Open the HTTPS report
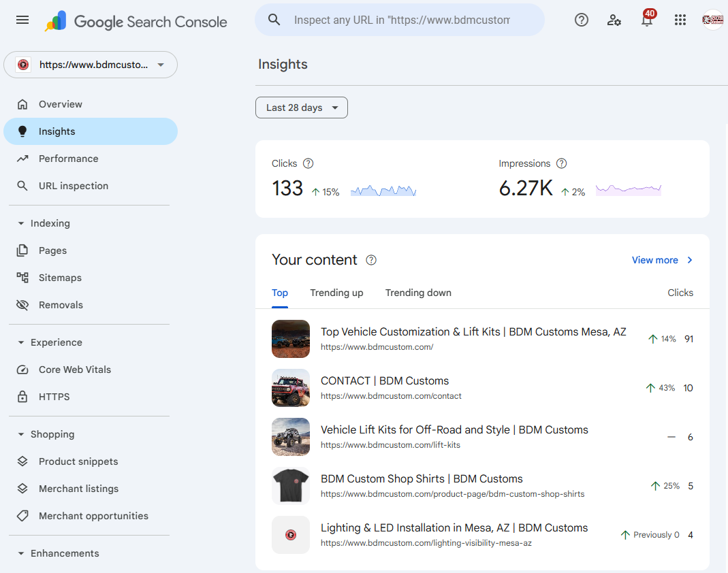This screenshot has height=573, width=728. pos(91,397)
